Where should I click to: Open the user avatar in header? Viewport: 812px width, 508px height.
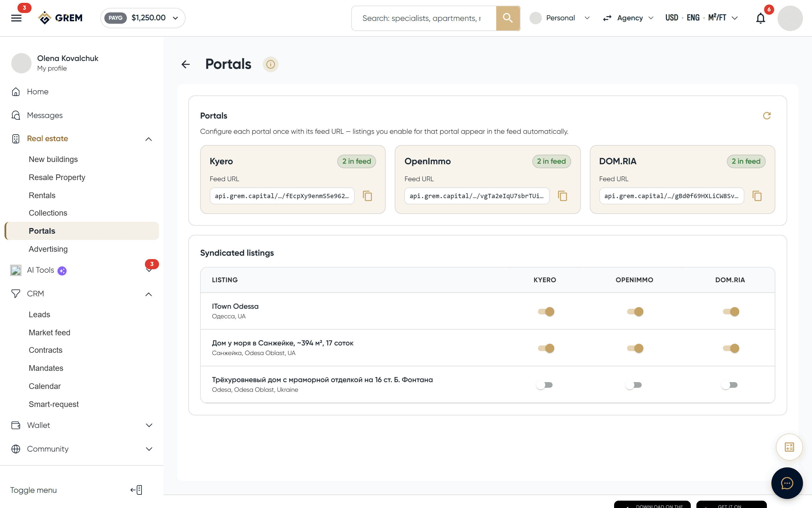click(790, 18)
